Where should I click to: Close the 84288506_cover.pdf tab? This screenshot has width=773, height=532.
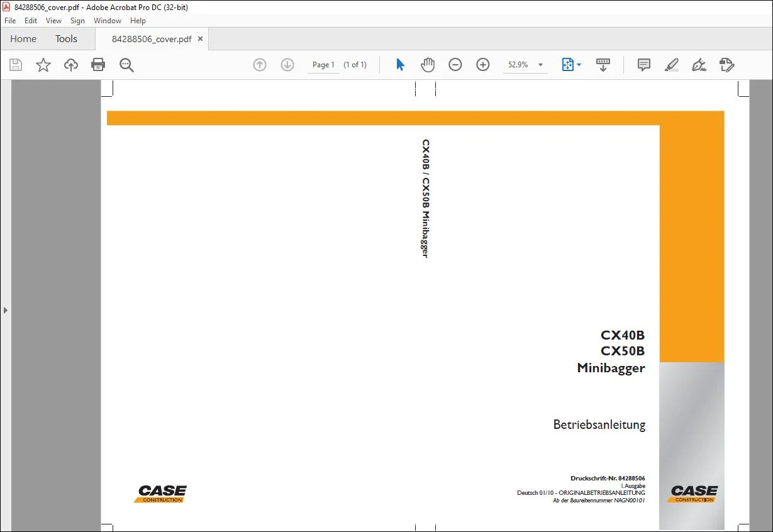click(x=201, y=39)
